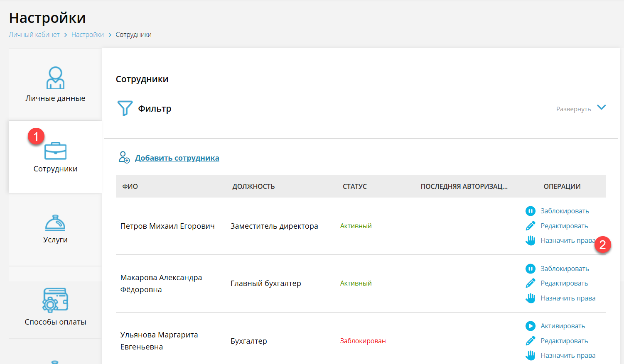This screenshot has width=624, height=364.
Task: Click the add employee person icon
Action: tap(124, 157)
